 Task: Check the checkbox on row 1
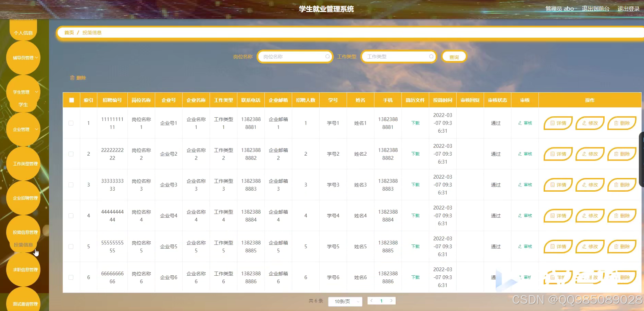pos(71,123)
